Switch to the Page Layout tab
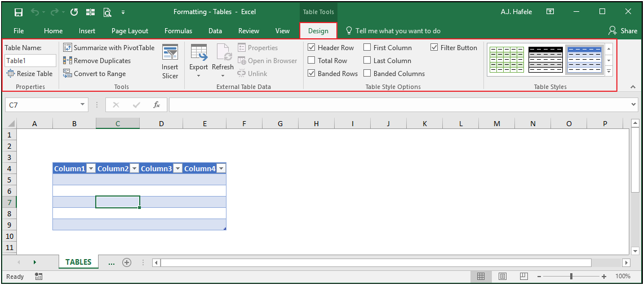The width and height of the screenshot is (644, 285). click(x=130, y=31)
